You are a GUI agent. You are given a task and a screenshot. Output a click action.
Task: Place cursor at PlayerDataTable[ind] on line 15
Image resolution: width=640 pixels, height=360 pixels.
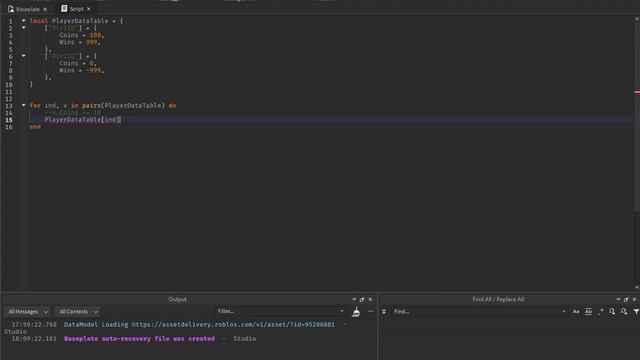pos(82,120)
